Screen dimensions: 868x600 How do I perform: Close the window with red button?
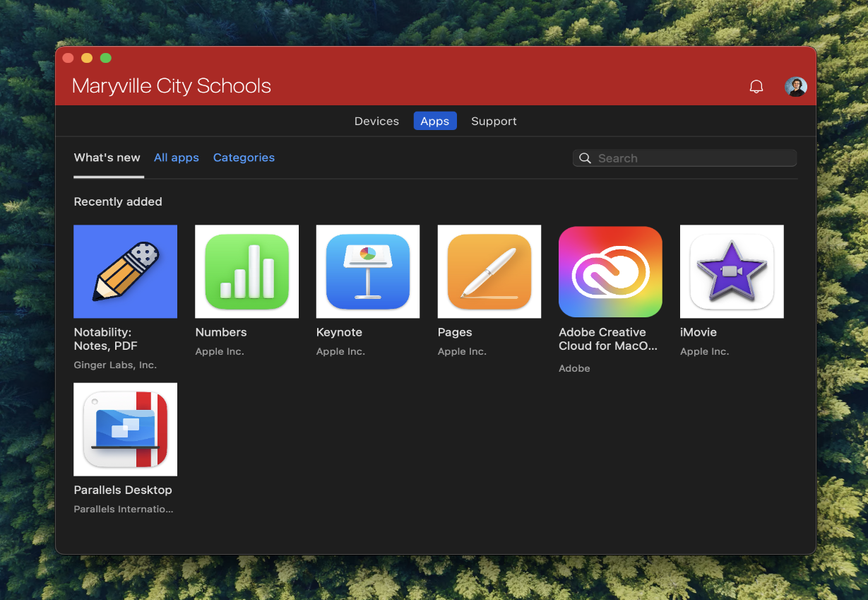(69, 58)
